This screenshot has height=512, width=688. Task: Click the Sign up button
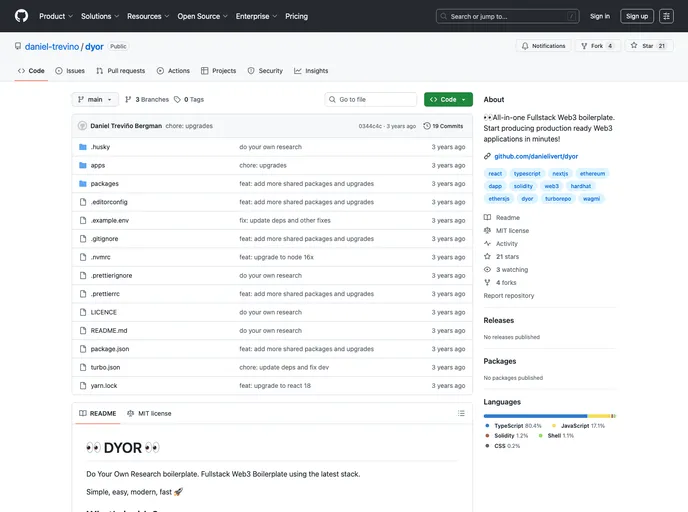[x=637, y=16]
